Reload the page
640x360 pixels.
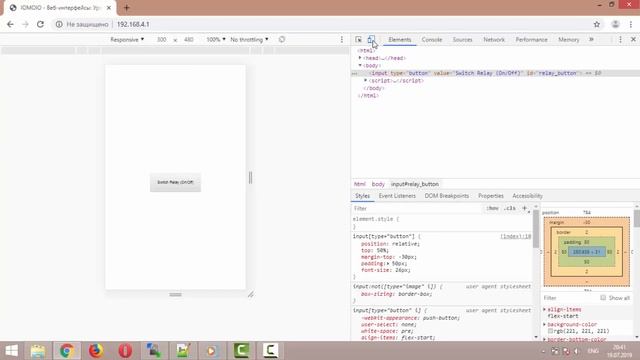coord(40,24)
